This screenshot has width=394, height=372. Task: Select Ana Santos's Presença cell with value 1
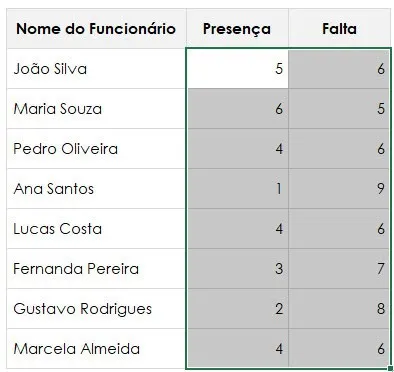tap(237, 189)
